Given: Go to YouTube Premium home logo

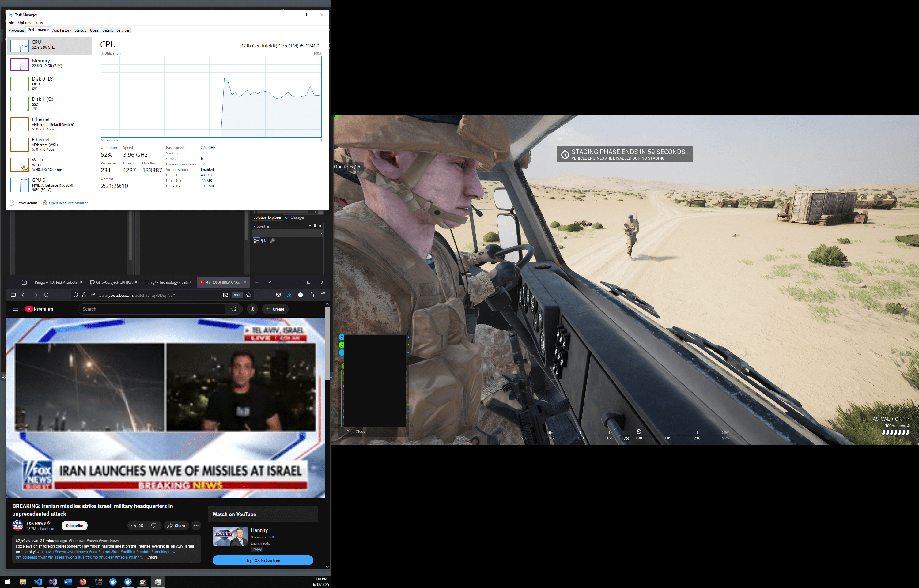Looking at the screenshot, I should (39, 309).
